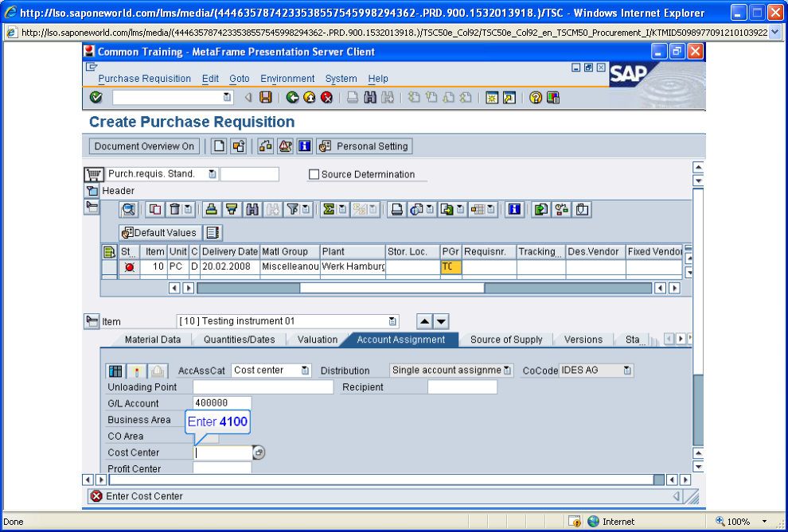Click the Find binoculars icon in standard toolbar

[x=370, y=97]
